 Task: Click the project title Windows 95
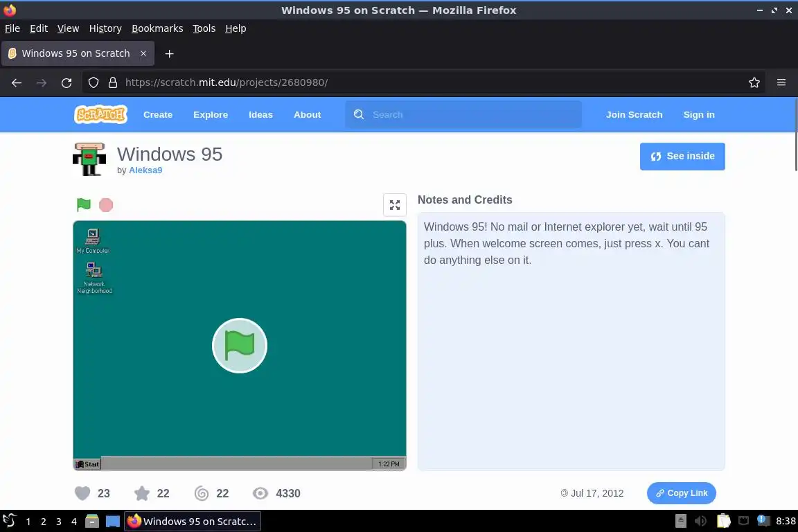tap(170, 154)
